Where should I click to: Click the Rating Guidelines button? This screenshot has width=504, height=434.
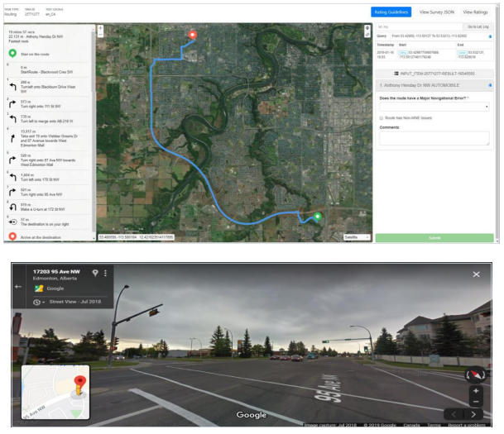pyautogui.click(x=391, y=12)
